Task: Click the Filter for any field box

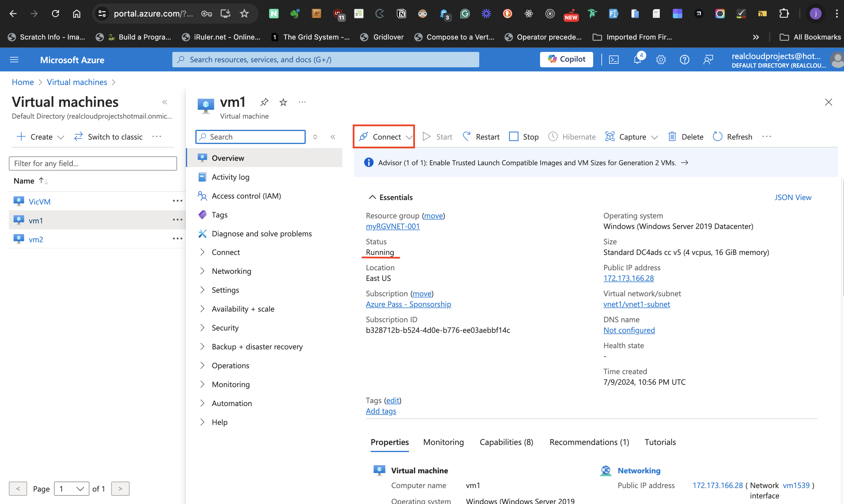Action: 93,163
